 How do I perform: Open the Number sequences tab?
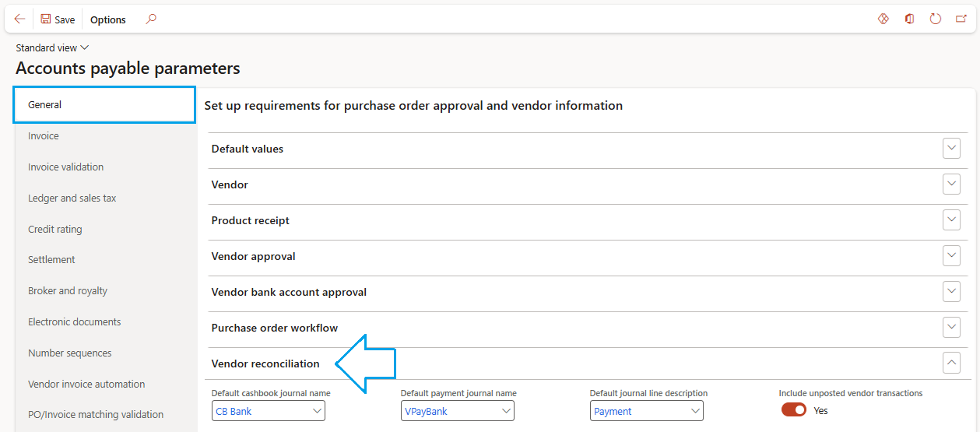[x=69, y=353]
